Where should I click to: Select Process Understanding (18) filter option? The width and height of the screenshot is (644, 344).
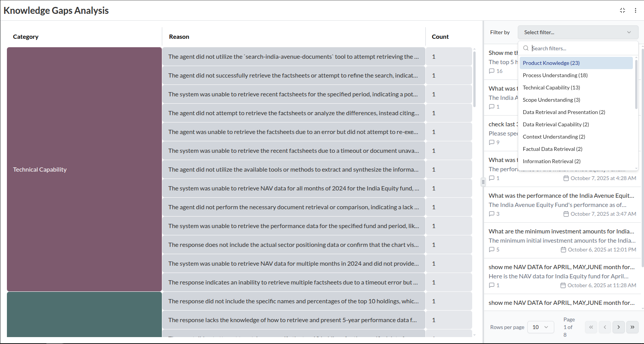click(x=555, y=75)
